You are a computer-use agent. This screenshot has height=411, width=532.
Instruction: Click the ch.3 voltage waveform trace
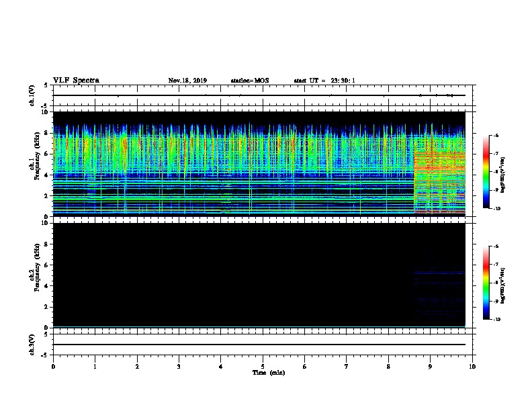(259, 345)
